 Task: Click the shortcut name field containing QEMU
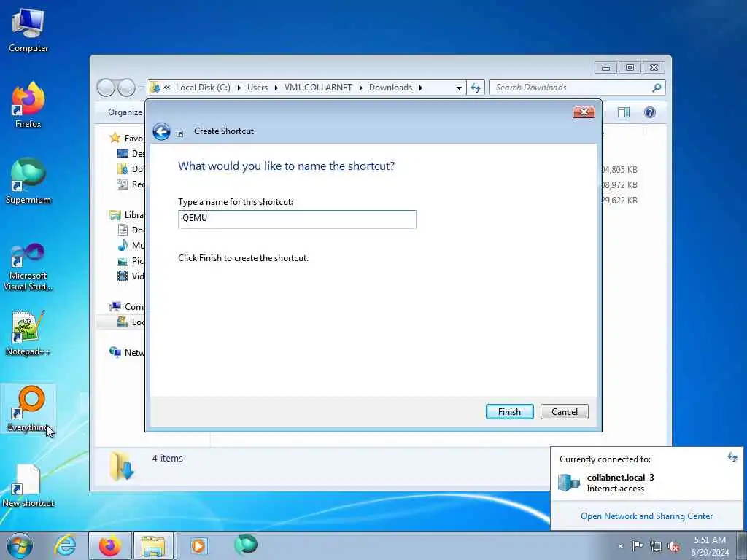pos(297,219)
